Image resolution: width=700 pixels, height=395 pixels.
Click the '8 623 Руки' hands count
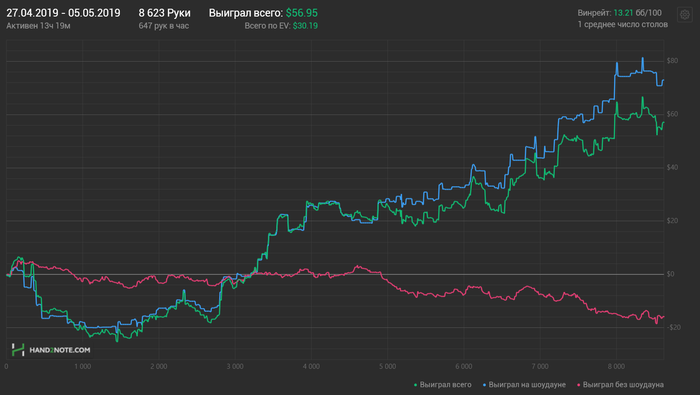point(164,13)
